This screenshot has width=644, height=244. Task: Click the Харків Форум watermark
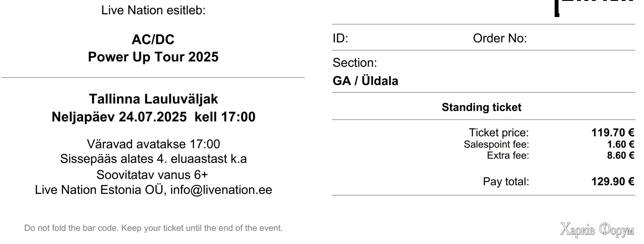pyautogui.click(x=597, y=230)
